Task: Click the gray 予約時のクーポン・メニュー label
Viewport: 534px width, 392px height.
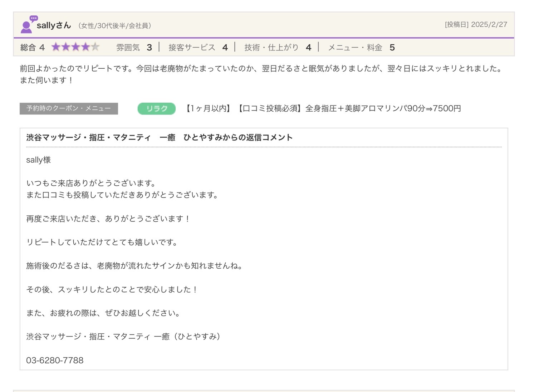Action: (69, 108)
